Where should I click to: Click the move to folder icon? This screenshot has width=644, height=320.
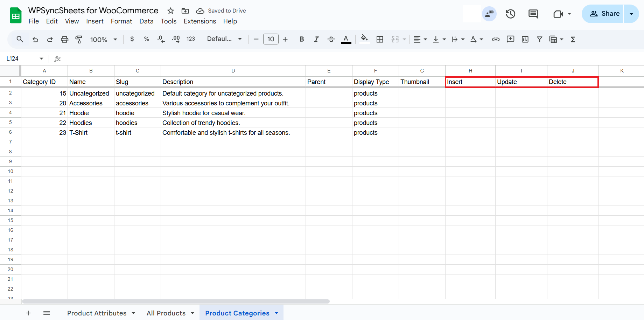click(x=185, y=11)
